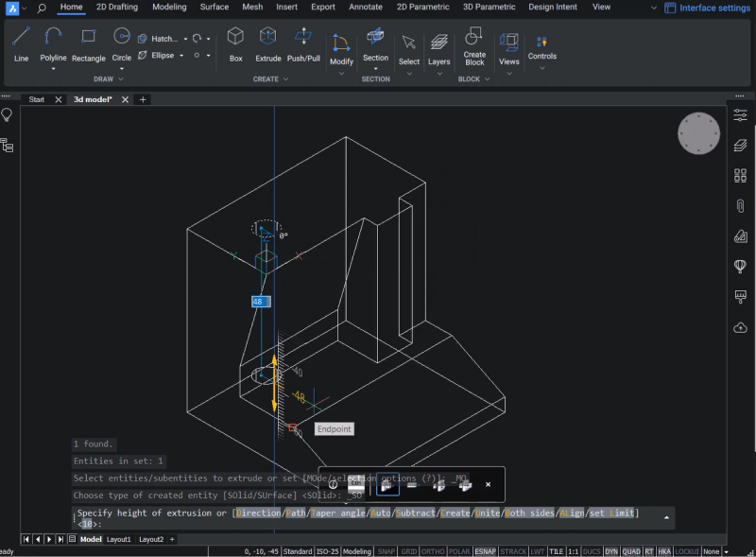Select the Circle tool
This screenshot has width=756, height=557.
click(x=121, y=44)
